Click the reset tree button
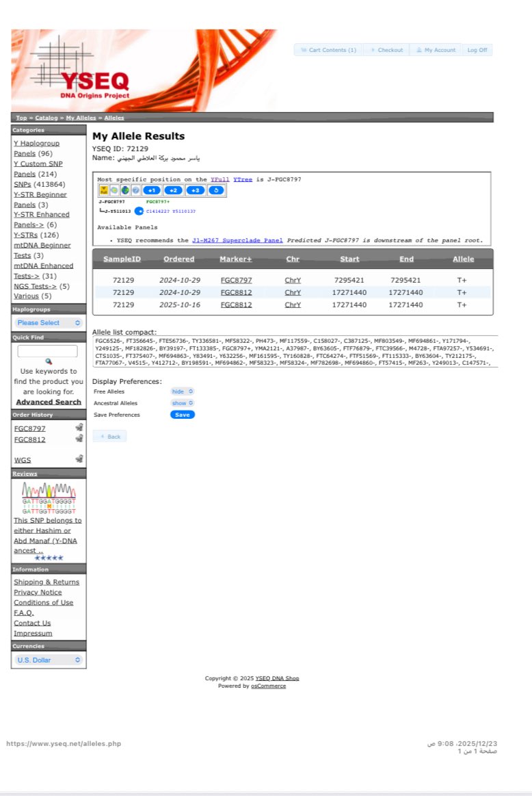Image resolution: width=532 pixels, height=796 pixels. pyautogui.click(x=216, y=190)
